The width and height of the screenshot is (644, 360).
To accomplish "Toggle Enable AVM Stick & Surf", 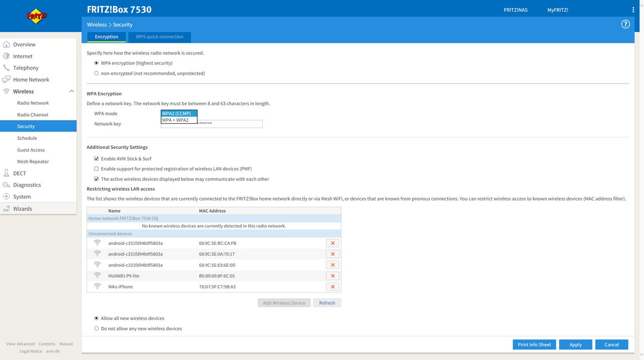I will click(97, 159).
